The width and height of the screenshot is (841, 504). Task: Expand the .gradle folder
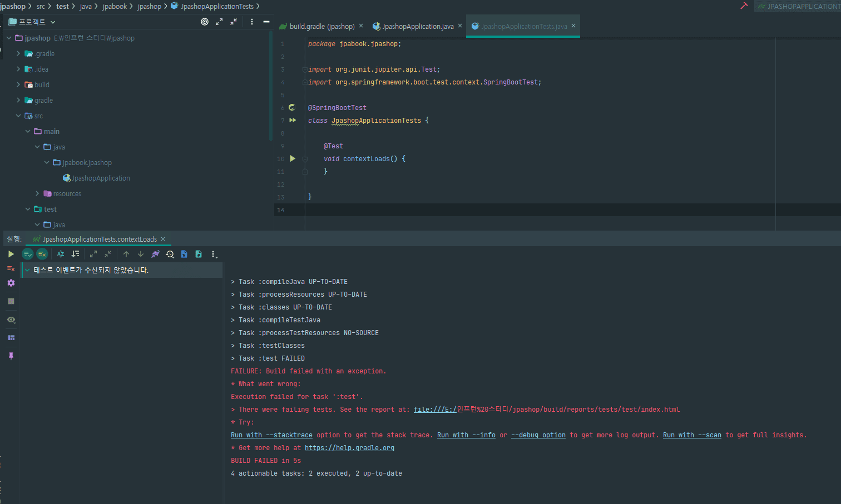[18, 53]
